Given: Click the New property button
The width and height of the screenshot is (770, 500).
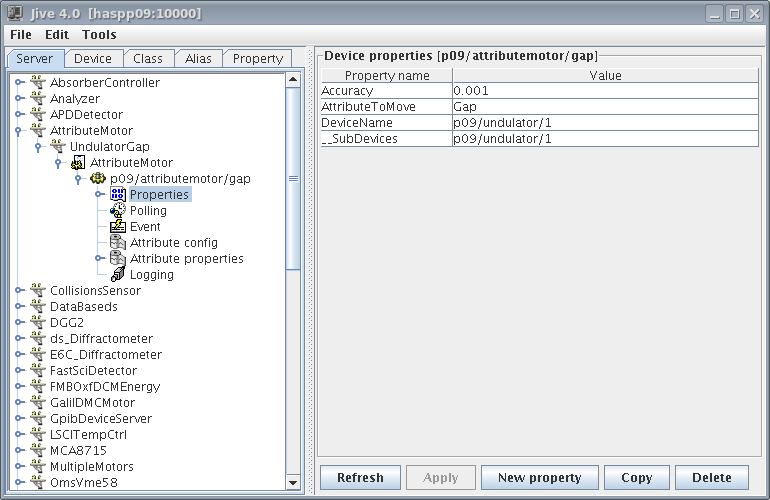Looking at the screenshot, I should pyautogui.click(x=540, y=477).
